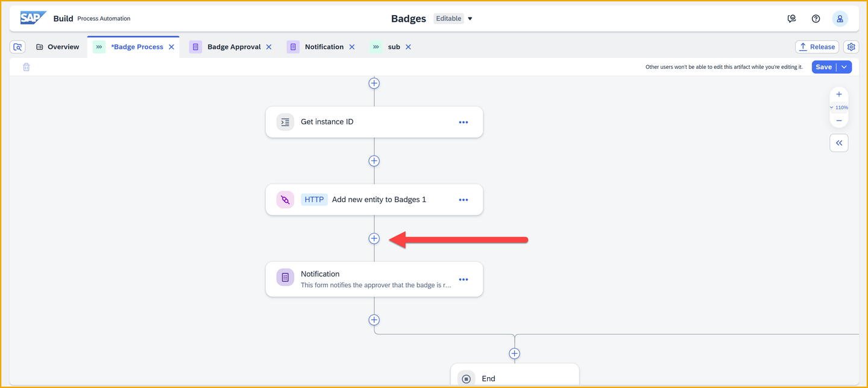
Task: Select the Get instance ID step card
Action: pos(374,122)
